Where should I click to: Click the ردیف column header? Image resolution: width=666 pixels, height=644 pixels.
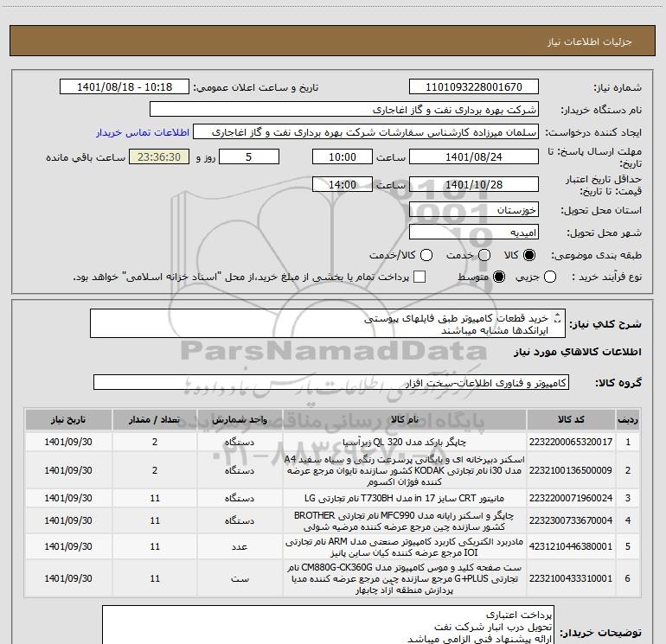pos(628,420)
